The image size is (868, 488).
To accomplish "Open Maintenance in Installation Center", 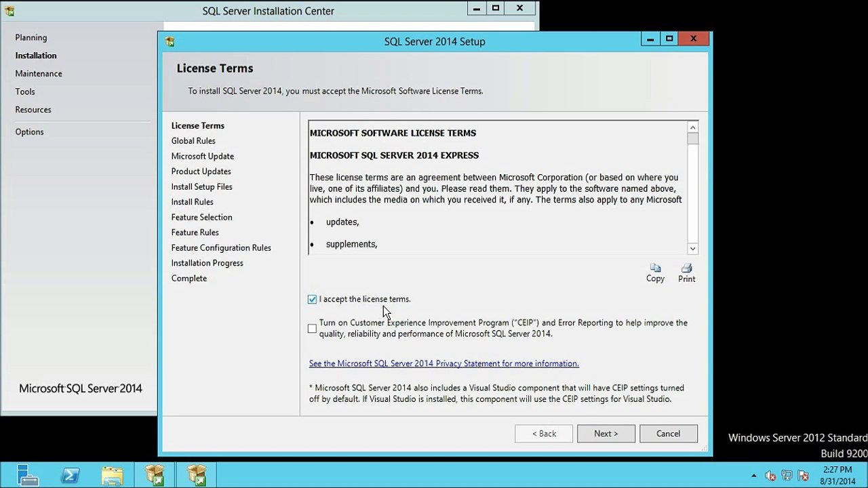I will pyautogui.click(x=39, y=73).
